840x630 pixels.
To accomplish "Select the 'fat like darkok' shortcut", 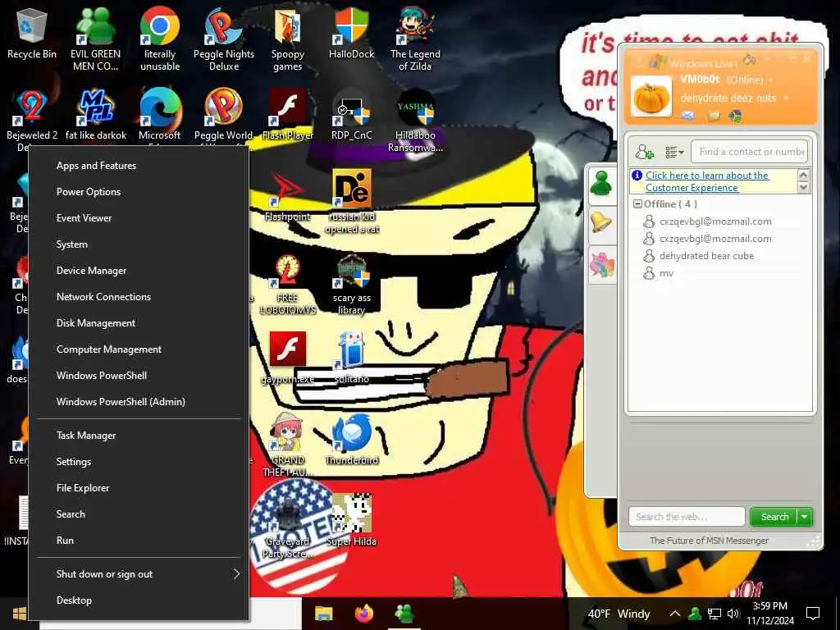I will (96, 115).
